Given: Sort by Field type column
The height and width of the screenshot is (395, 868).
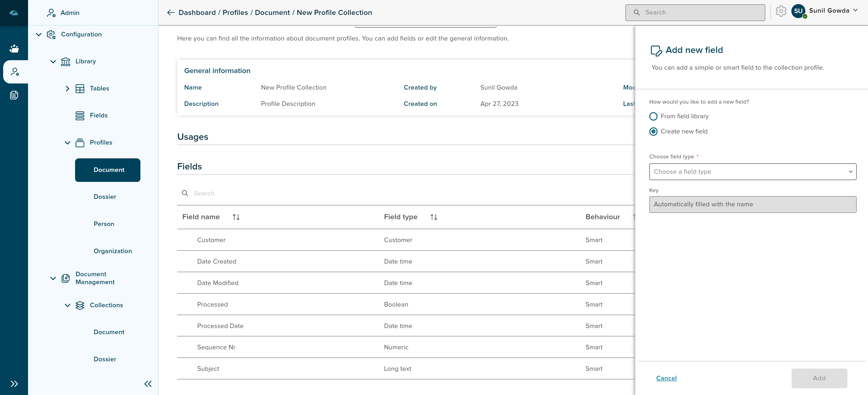Looking at the screenshot, I should point(434,217).
